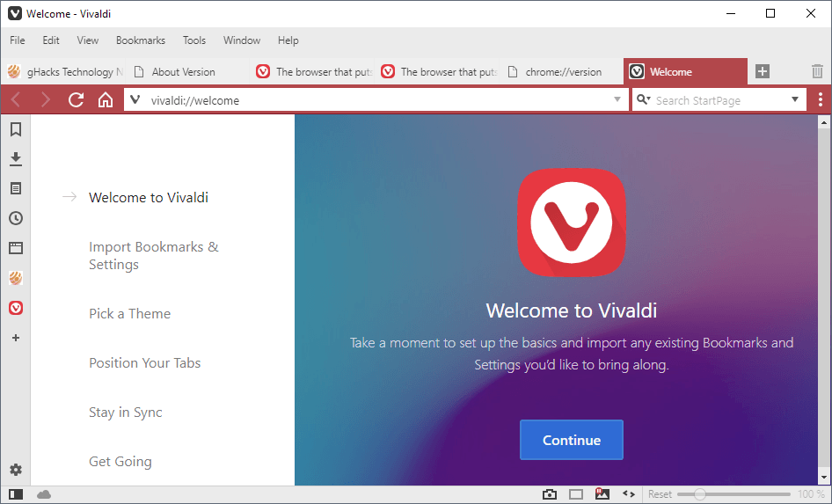The width and height of the screenshot is (832, 504).
Task: Open the Window panel icon
Action: [16, 248]
